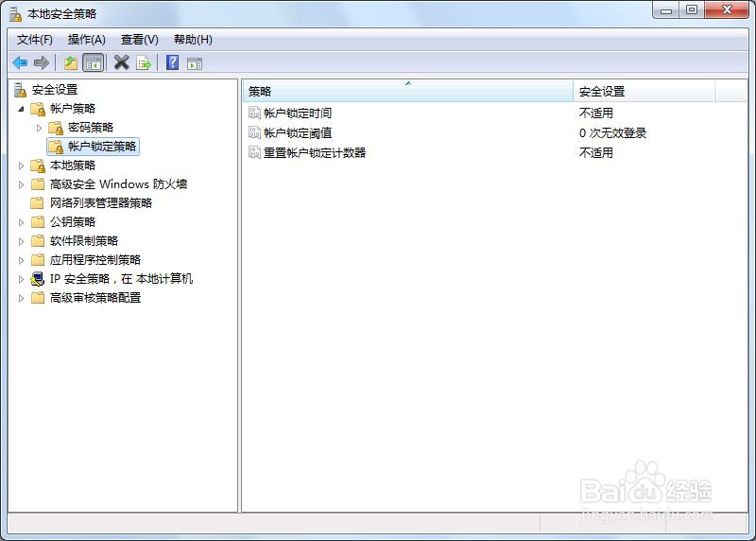The width and height of the screenshot is (756, 541).
Task: Select 帐户锁定策略 in the tree
Action: coord(93,147)
